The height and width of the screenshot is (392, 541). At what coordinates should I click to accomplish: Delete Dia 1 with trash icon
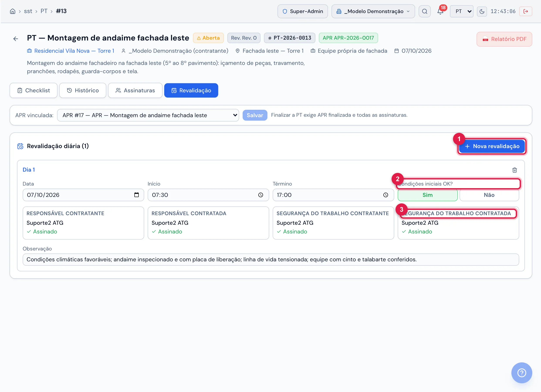[x=514, y=170]
